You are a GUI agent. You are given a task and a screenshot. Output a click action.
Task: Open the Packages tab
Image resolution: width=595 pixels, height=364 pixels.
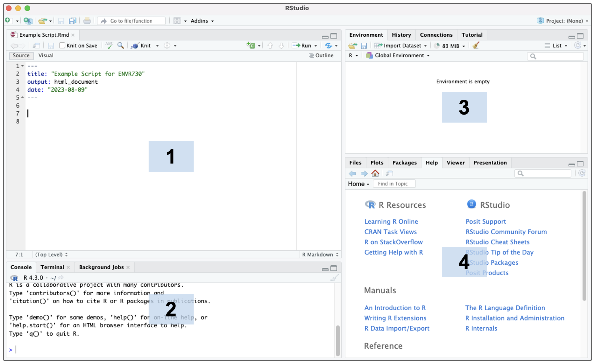click(x=404, y=163)
